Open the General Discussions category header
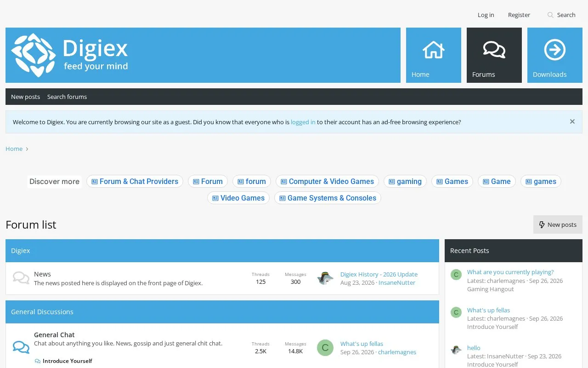The width and height of the screenshot is (588, 368). coord(42,312)
